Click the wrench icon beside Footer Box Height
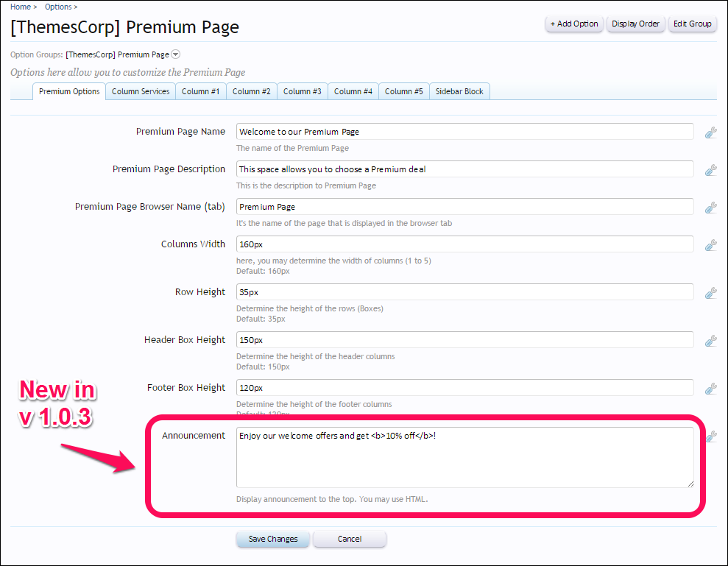 (x=710, y=389)
